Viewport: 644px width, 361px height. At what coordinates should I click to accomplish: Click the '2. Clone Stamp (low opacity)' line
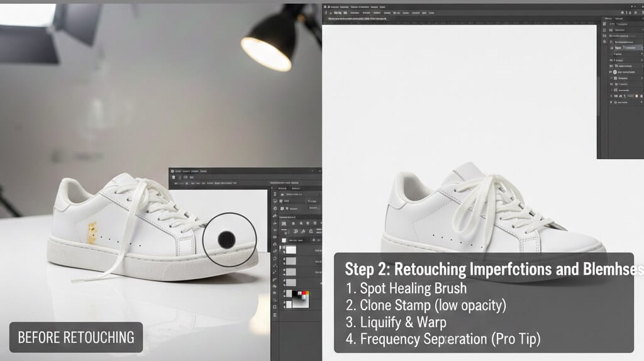click(x=426, y=305)
